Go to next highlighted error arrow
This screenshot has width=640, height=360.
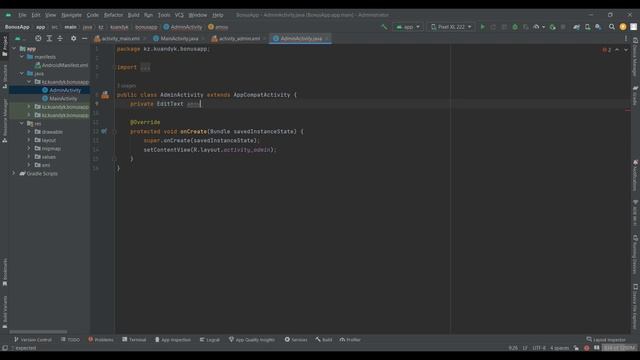point(626,50)
